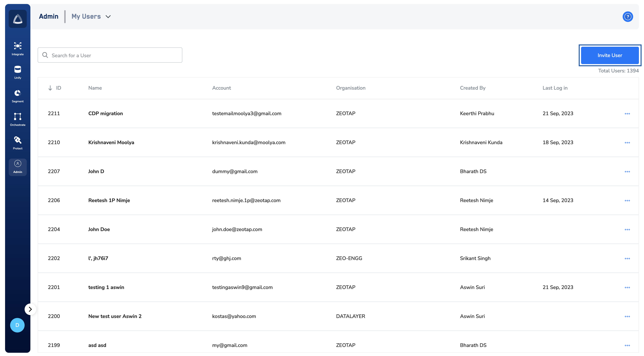
Task: Open more options for Krishnaveni Moolya
Action: (x=627, y=143)
